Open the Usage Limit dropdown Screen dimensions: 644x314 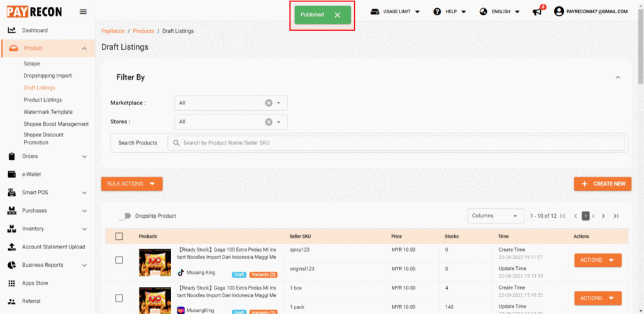pyautogui.click(x=395, y=11)
